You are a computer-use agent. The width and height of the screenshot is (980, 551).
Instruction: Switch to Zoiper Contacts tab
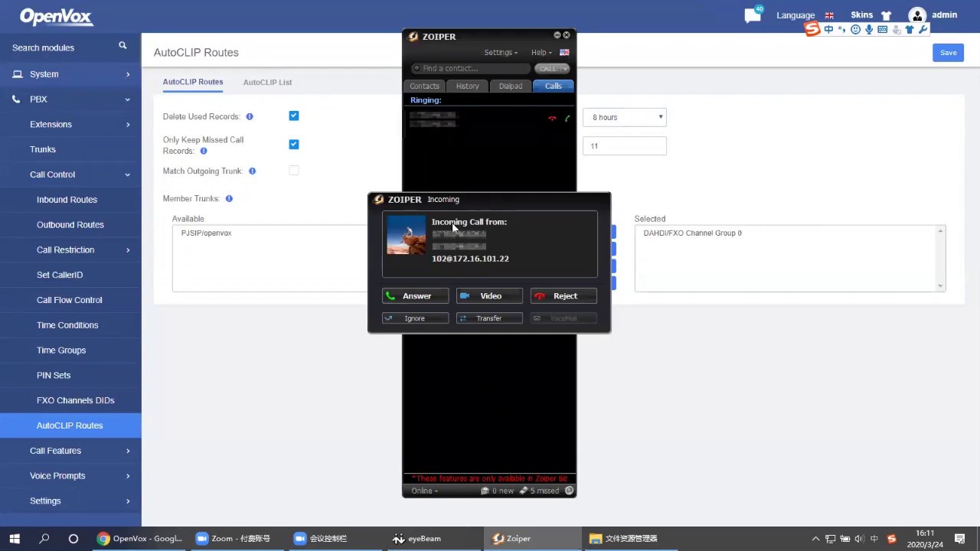click(x=424, y=86)
